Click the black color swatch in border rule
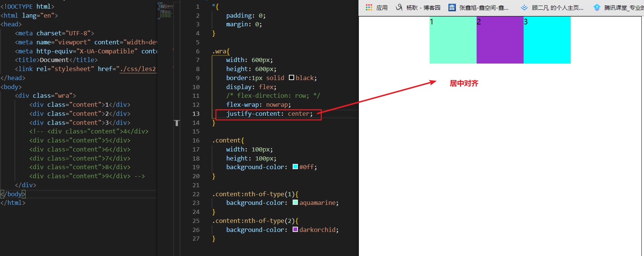This screenshot has width=644, height=256. 292,78
